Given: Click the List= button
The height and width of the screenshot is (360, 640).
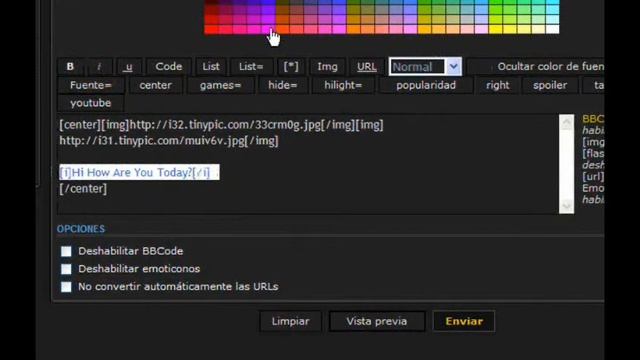Looking at the screenshot, I should tap(251, 67).
